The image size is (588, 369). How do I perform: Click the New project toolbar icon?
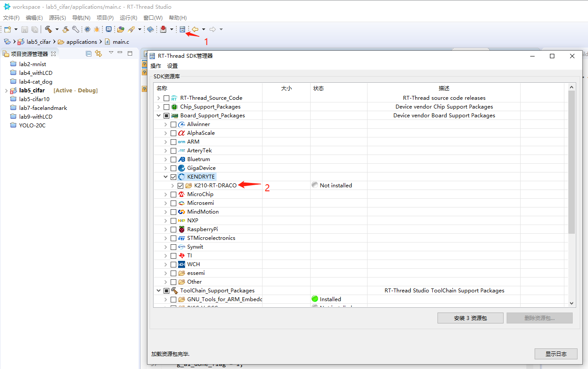click(7, 29)
